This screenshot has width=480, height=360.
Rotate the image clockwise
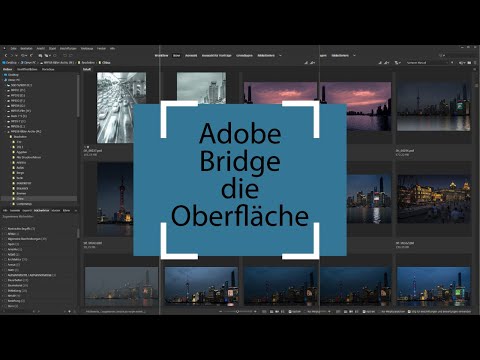(x=70, y=55)
